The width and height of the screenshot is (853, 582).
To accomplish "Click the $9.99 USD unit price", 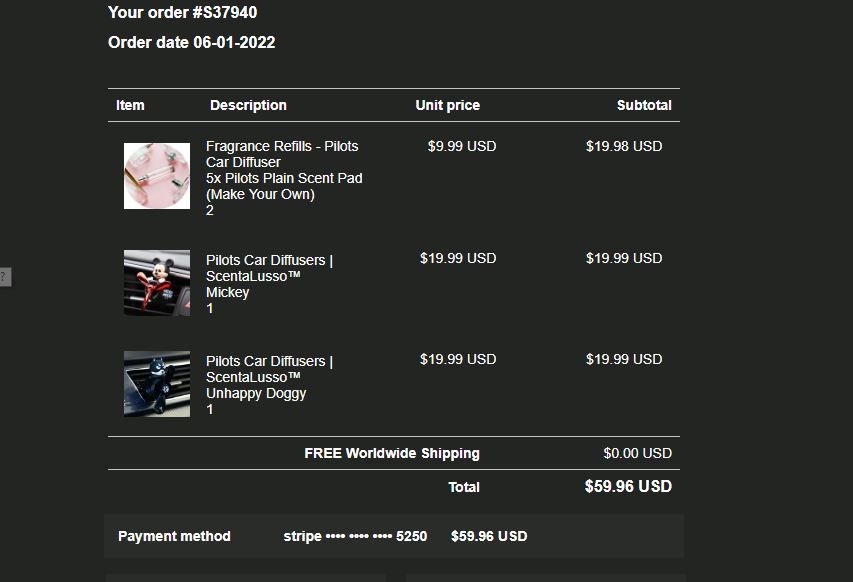I will (461, 146).
